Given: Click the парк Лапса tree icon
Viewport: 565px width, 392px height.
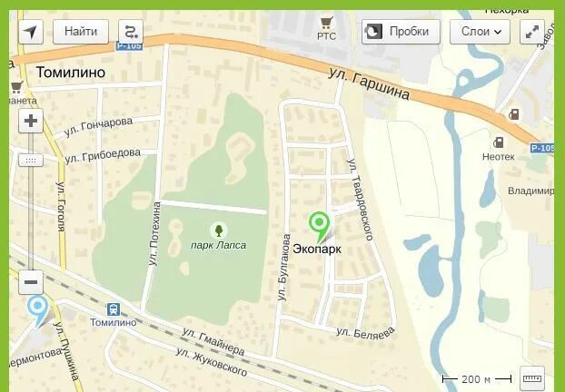Looking at the screenshot, I should click(218, 230).
